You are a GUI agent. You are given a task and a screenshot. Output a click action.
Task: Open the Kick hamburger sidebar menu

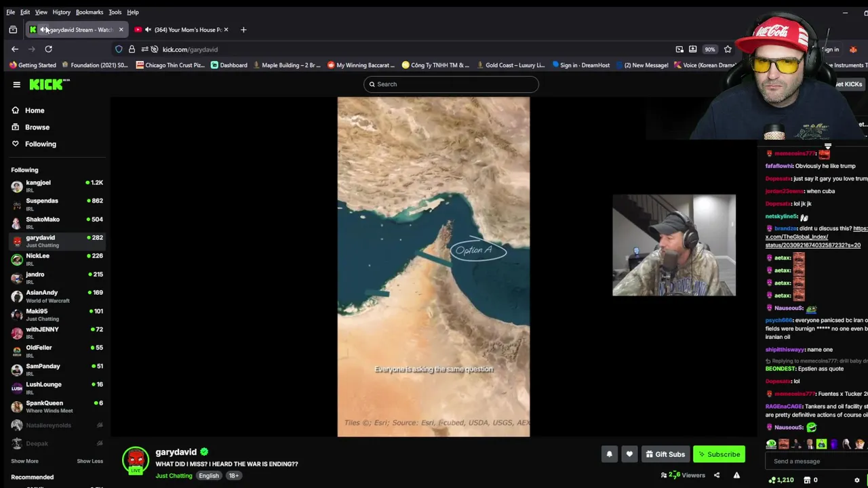click(x=16, y=85)
